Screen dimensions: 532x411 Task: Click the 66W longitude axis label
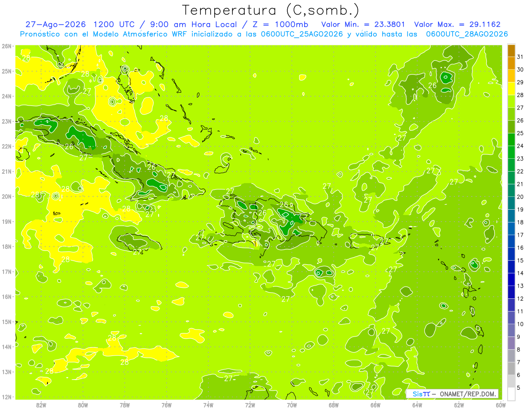(x=375, y=405)
